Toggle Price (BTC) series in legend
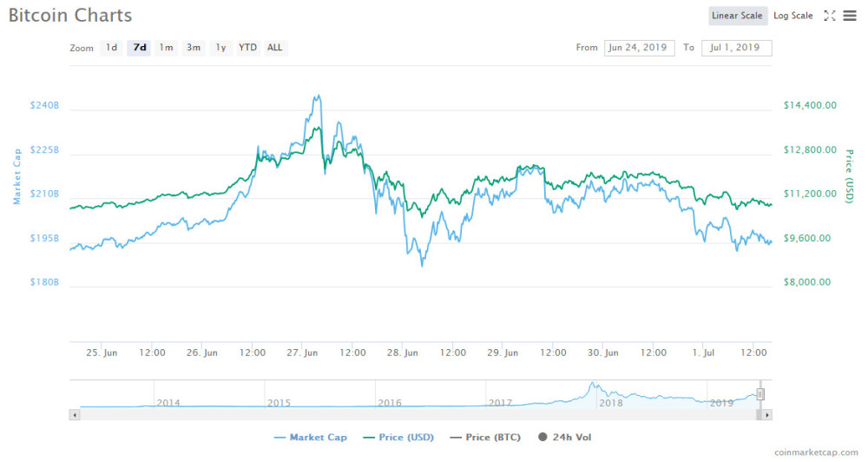The image size is (868, 462). (x=485, y=437)
